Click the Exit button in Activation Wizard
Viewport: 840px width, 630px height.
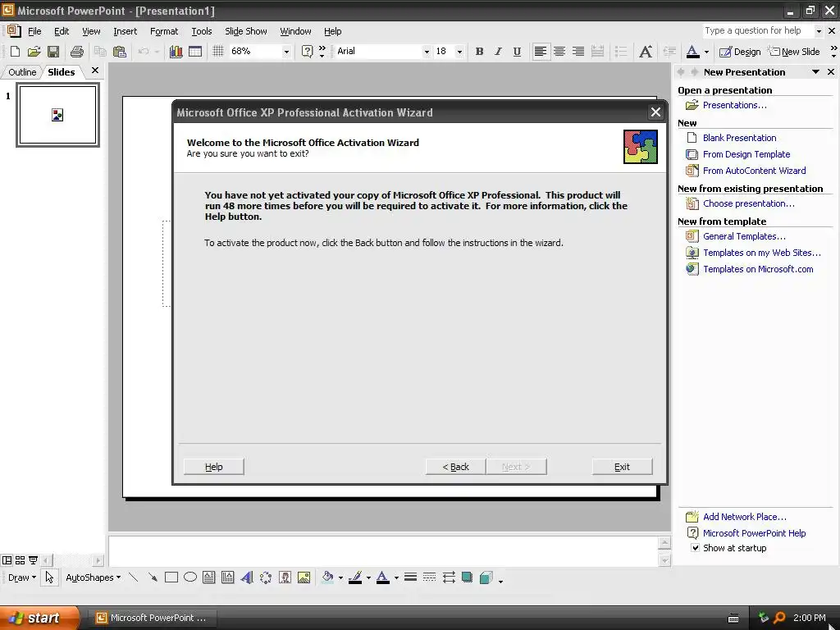[622, 467]
